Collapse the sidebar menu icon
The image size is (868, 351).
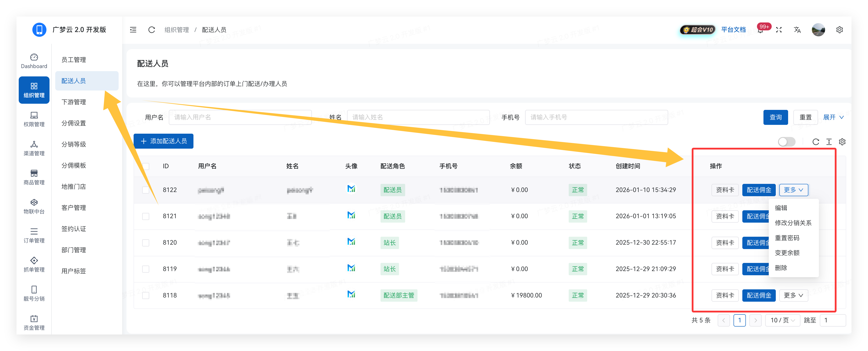[x=133, y=30]
